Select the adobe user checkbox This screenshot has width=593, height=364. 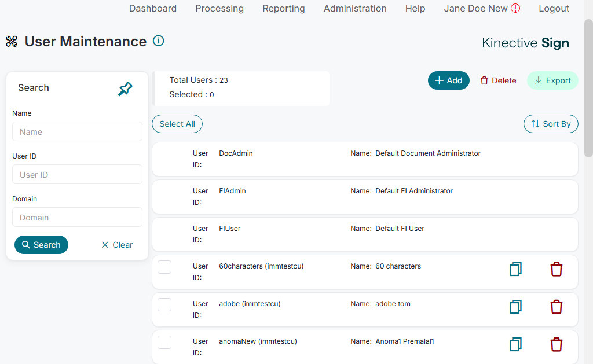(164, 304)
